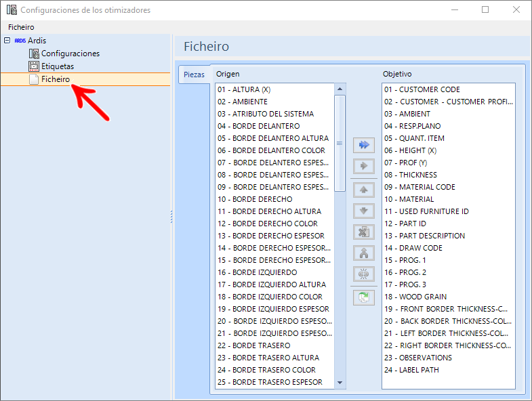This screenshot has width=532, height=401.
Task: Click the Origen list scrollbar thumb
Action: tap(340, 143)
